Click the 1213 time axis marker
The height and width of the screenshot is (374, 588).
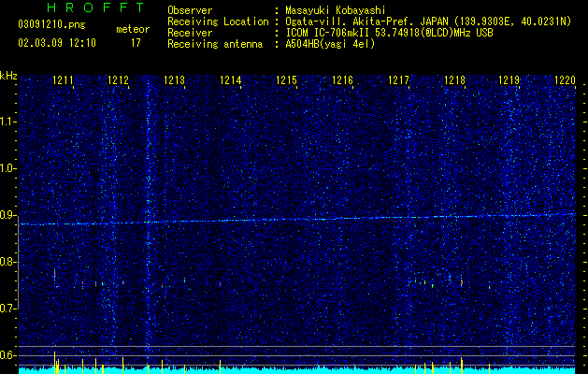tap(175, 80)
